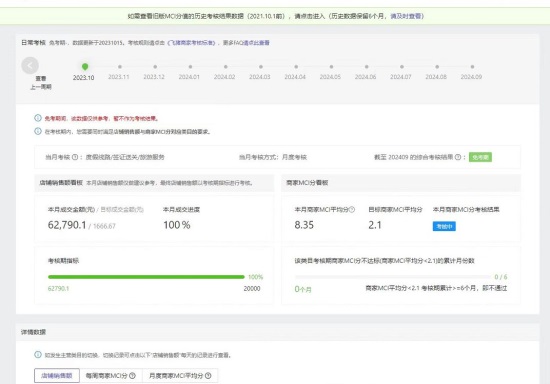Click the help icon on 每周商家MCI分 tab
The image size is (550, 384).
click(x=132, y=376)
